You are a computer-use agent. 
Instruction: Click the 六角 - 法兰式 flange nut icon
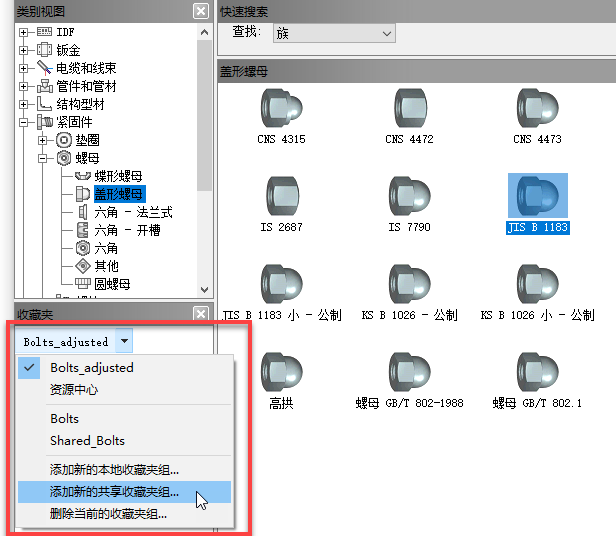coord(83,212)
